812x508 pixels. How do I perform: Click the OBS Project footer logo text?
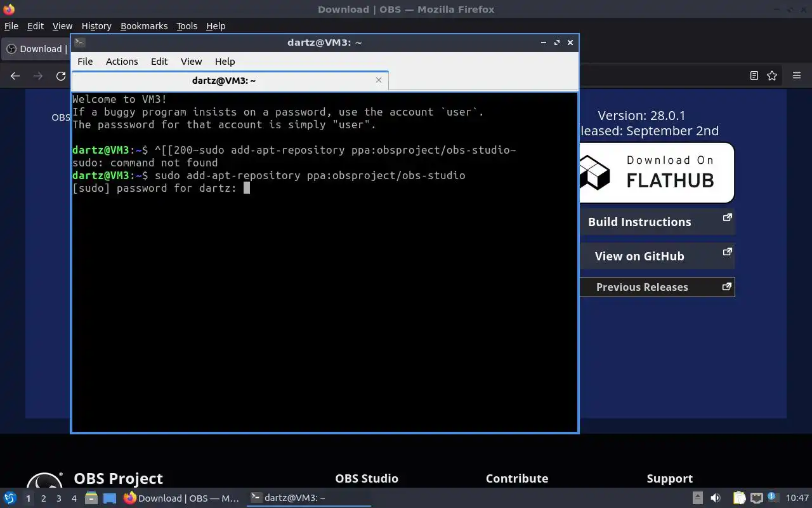click(x=118, y=478)
